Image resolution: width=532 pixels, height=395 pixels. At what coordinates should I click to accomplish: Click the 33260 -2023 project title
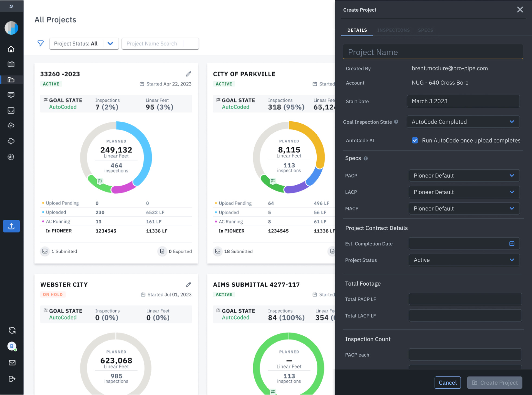pos(60,74)
